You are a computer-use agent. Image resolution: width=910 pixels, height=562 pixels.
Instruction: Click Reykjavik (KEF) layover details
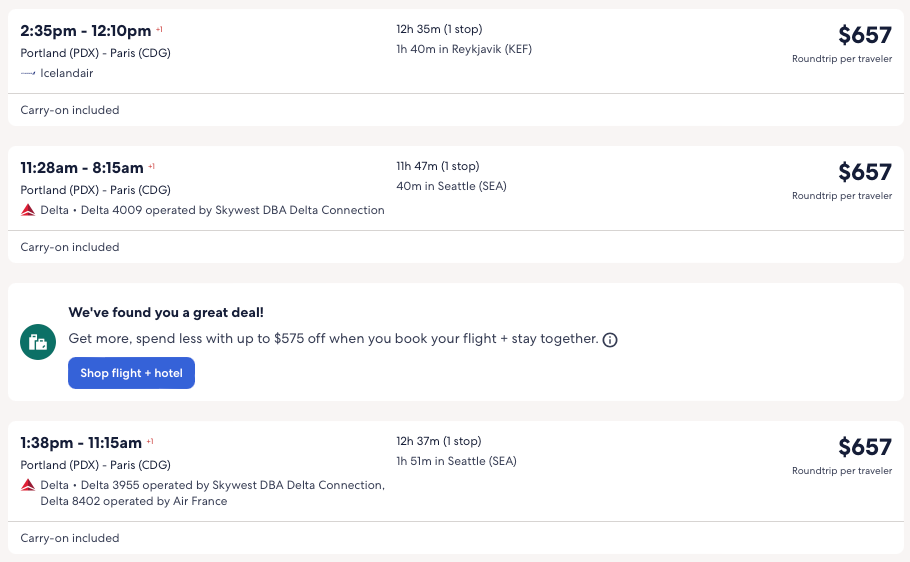coord(464,49)
